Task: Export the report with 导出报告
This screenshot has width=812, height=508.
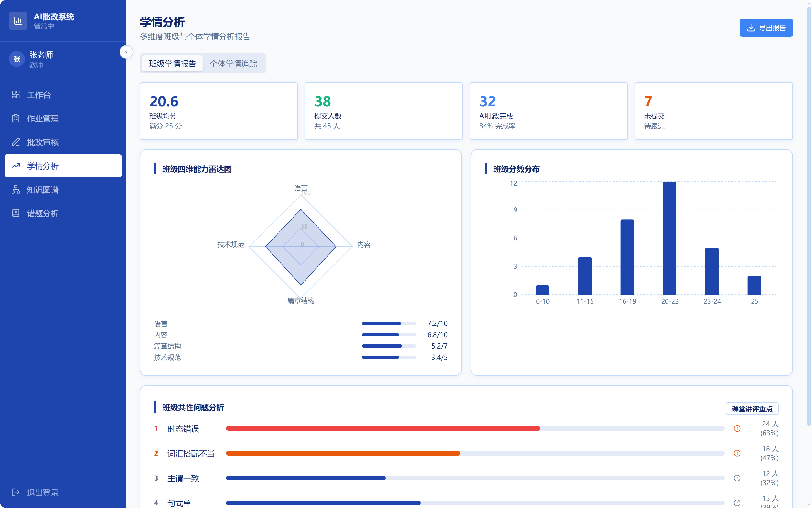Action: 766,28
